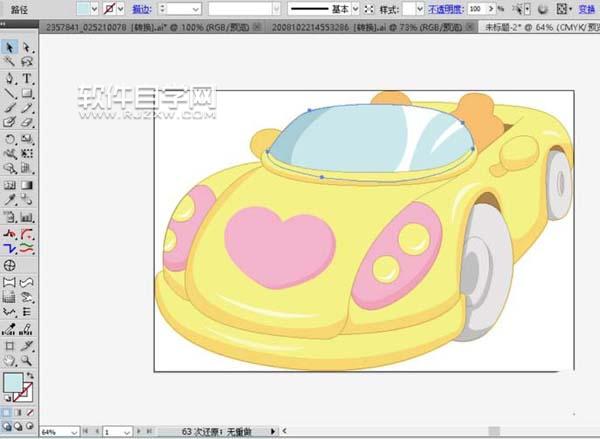
Task: Click the light blue fill swatch in toolbox
Action: 13,383
